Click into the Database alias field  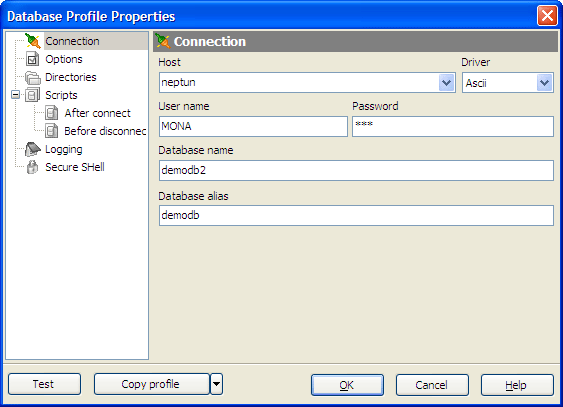tap(356, 215)
